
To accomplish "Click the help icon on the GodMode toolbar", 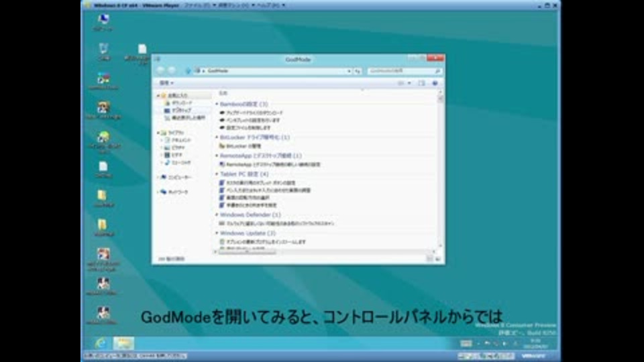I will click(x=435, y=83).
